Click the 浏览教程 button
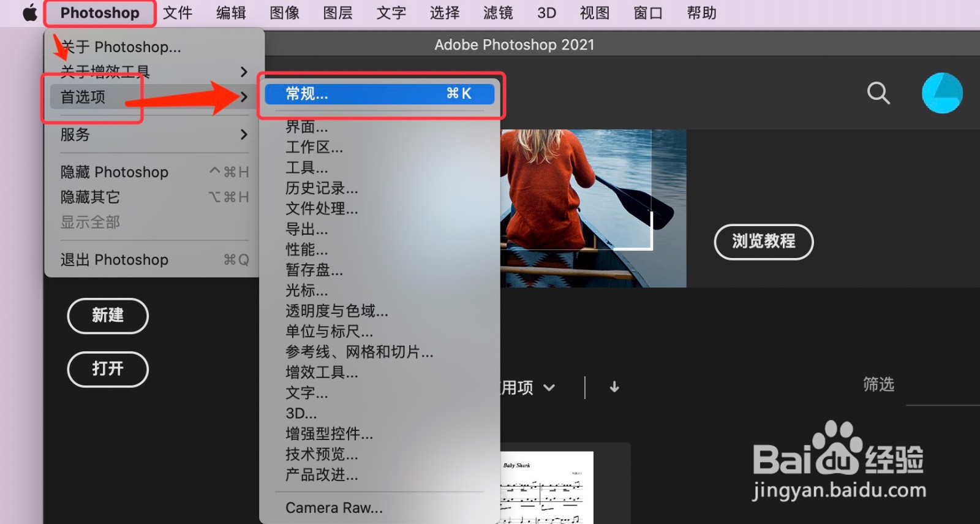Viewport: 980px width, 524px height. [x=764, y=241]
